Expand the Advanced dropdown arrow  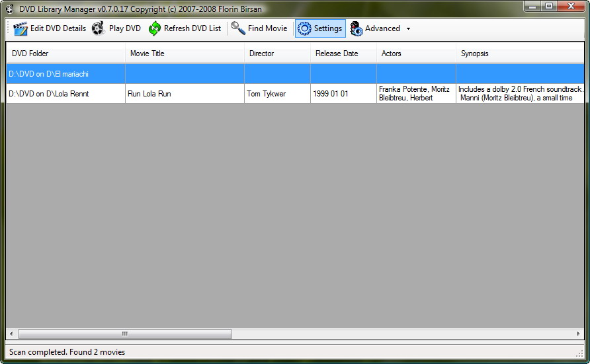click(408, 29)
